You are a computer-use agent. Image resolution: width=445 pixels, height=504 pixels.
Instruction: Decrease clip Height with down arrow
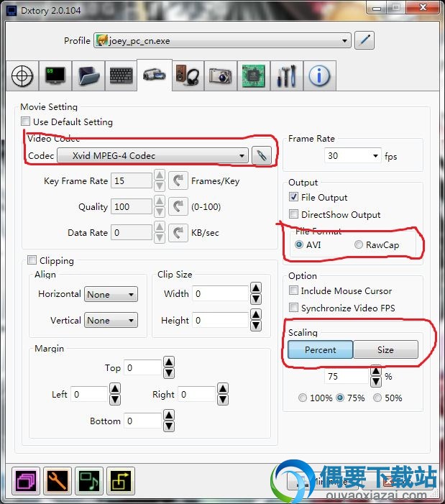point(256,326)
